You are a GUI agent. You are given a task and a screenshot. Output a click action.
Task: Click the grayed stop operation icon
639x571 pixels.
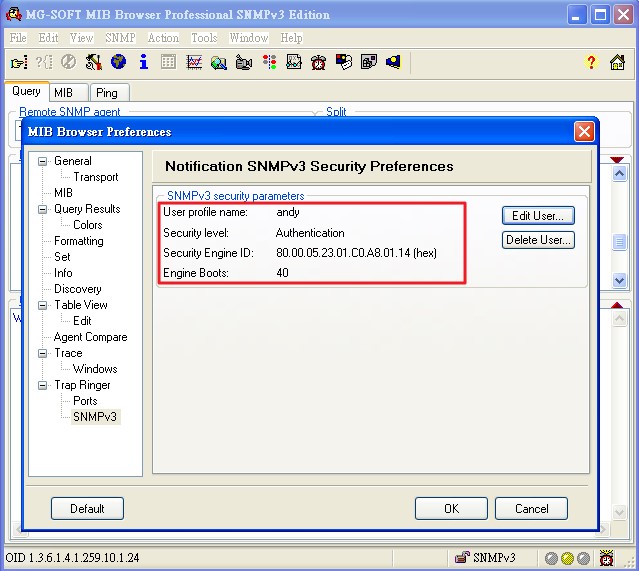68,62
